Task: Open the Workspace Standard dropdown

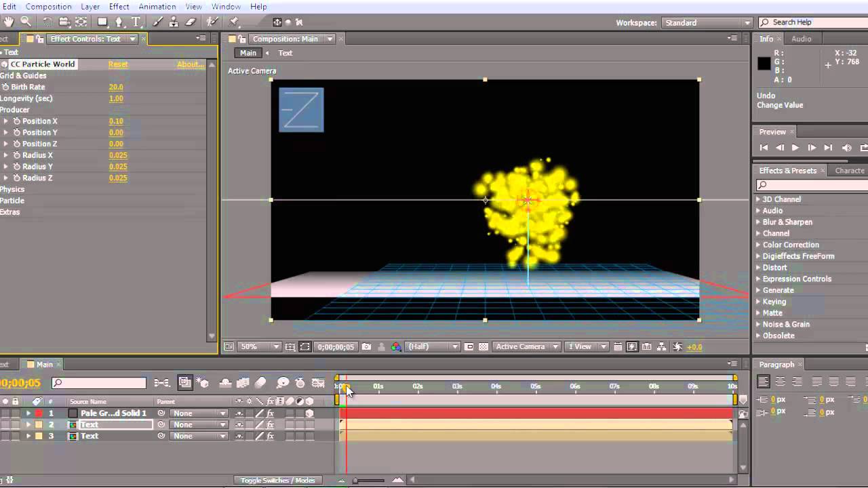Action: pos(707,22)
